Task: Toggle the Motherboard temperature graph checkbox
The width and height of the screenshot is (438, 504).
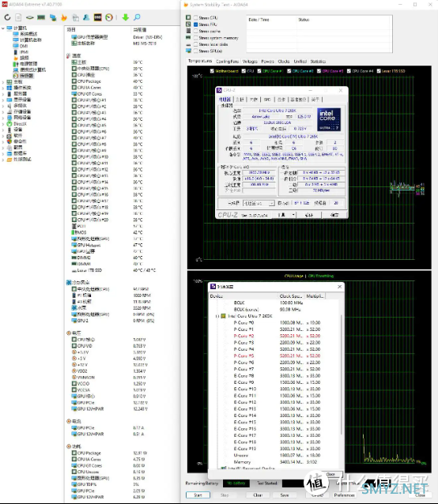Action: [x=212, y=71]
